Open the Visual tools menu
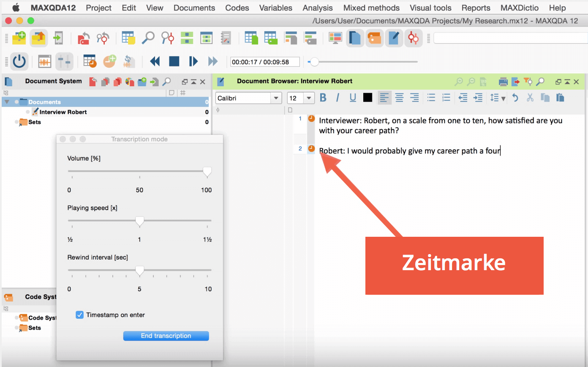The image size is (588, 367). pyautogui.click(x=430, y=8)
